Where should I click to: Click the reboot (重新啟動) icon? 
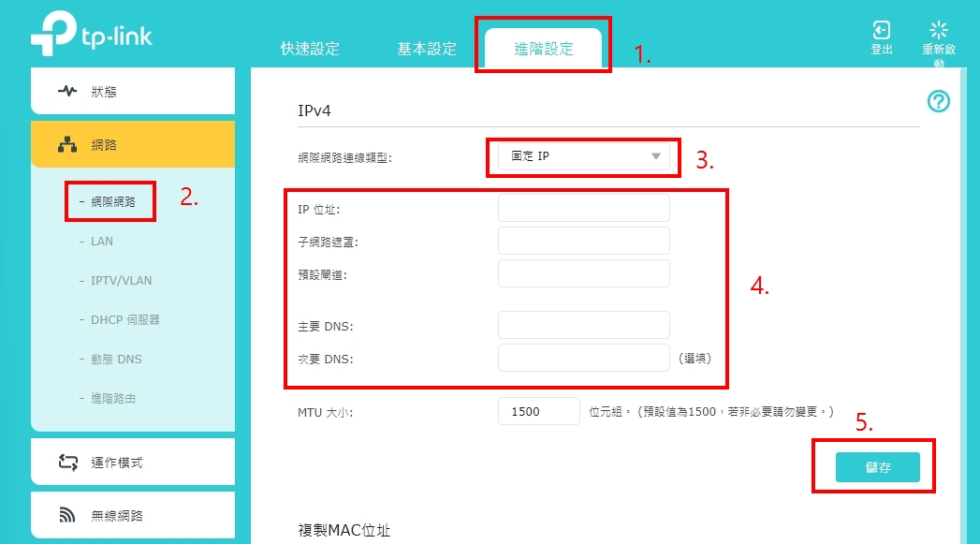tap(938, 30)
